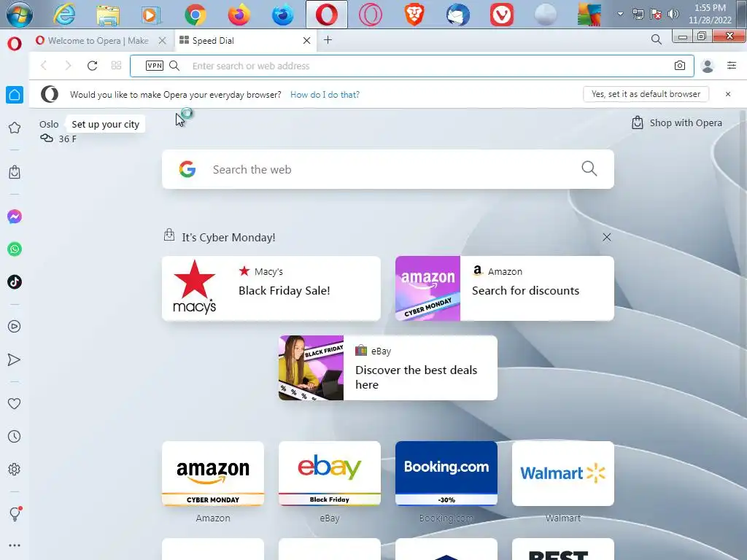The image size is (747, 560).
Task: Click the Search in tabs magnifier
Action: tap(656, 39)
